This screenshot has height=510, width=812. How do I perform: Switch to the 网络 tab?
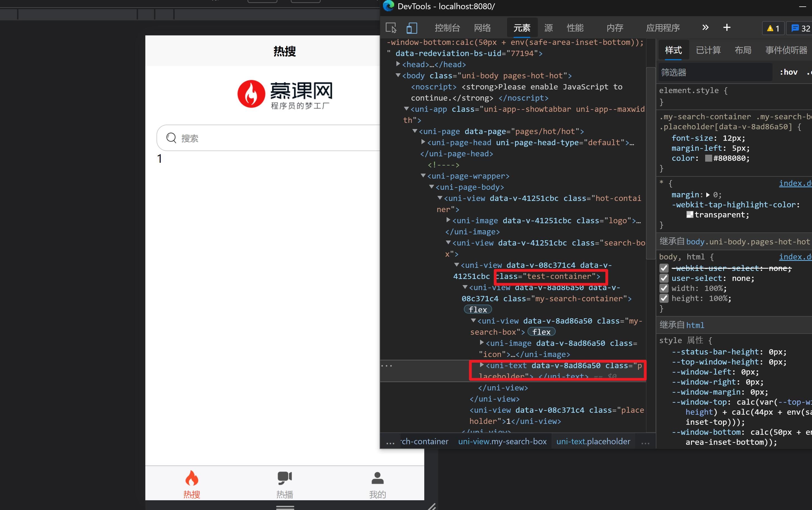coord(482,28)
